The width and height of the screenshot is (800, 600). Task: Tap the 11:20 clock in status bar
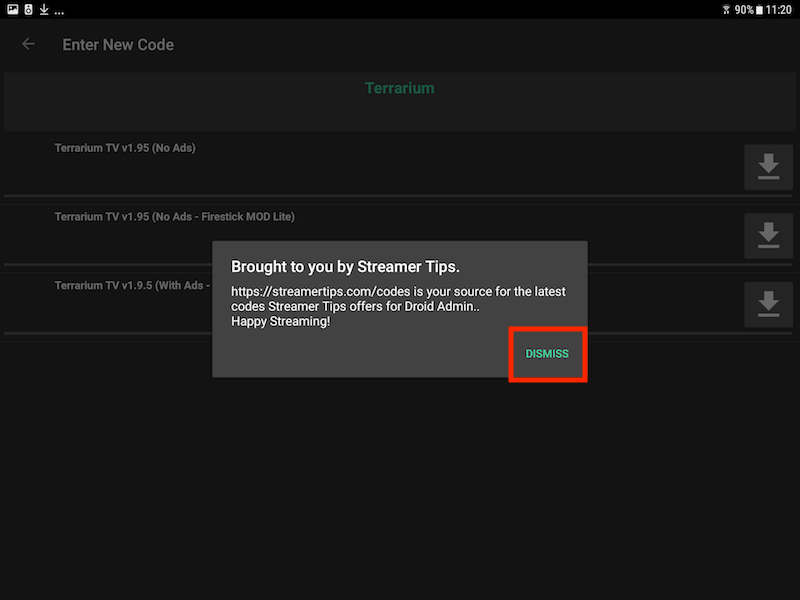(x=779, y=10)
